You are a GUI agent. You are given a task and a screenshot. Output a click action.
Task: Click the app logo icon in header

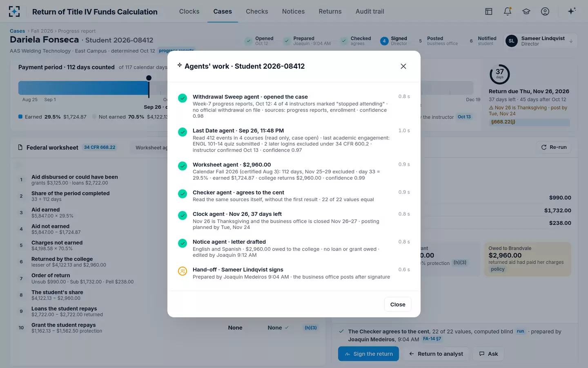point(14,11)
